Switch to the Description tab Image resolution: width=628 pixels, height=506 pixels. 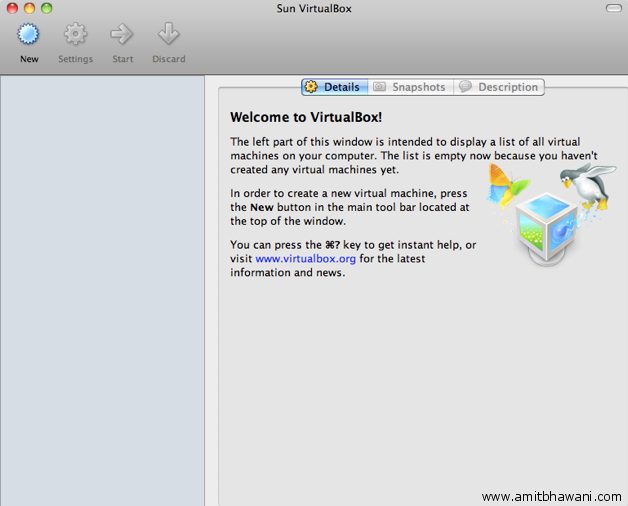click(x=499, y=87)
